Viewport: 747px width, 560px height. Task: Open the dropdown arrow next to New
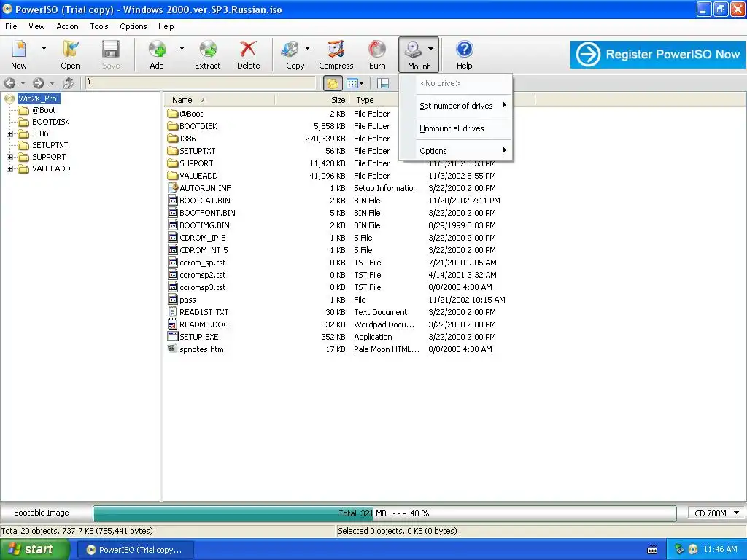pos(44,48)
